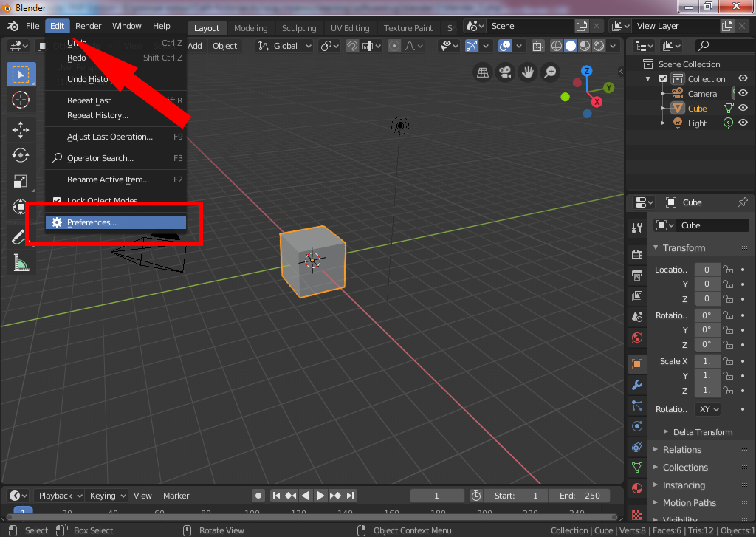756x537 pixels.
Task: Select the Cursor tool
Action: click(x=21, y=99)
